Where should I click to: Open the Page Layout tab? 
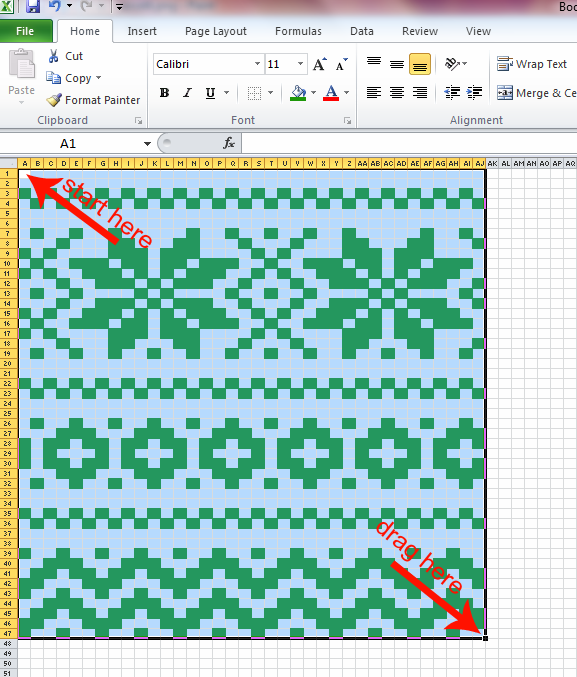[216, 31]
